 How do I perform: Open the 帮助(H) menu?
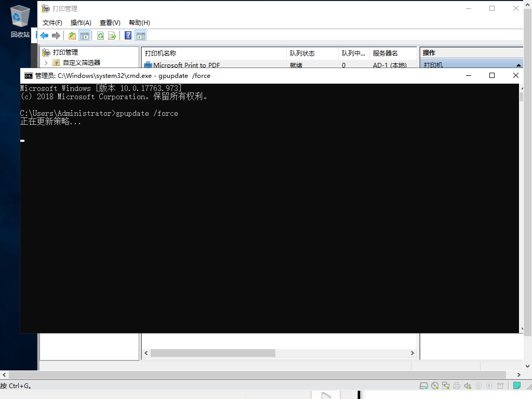pos(139,23)
